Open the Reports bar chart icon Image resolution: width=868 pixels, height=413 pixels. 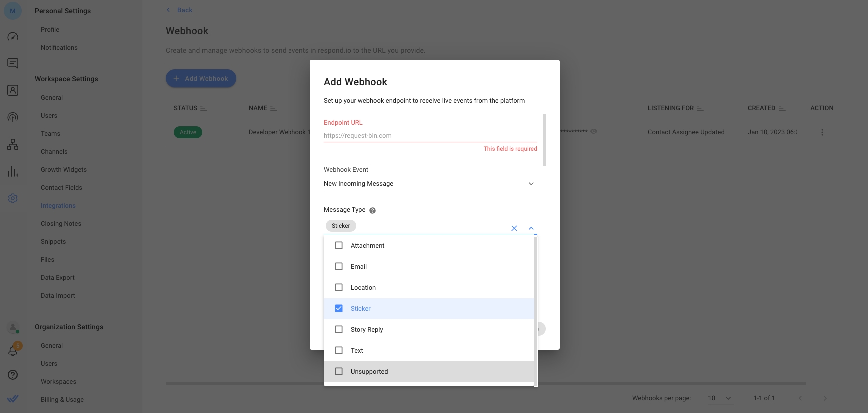click(x=13, y=172)
